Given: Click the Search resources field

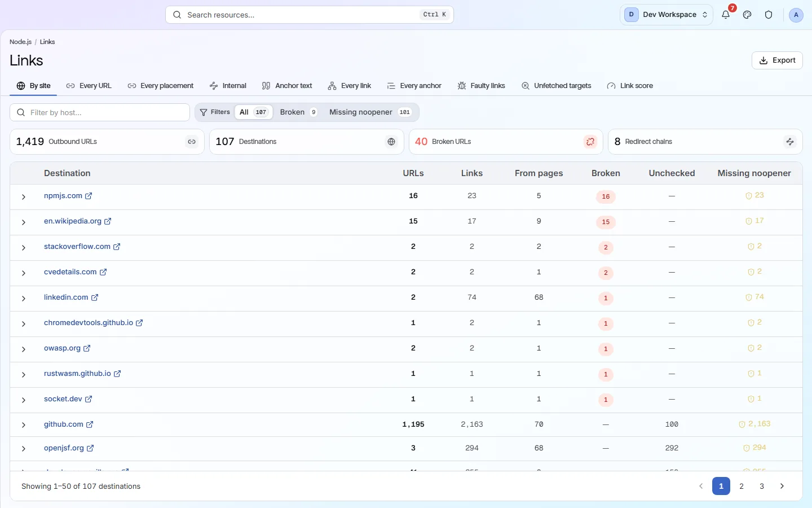Looking at the screenshot, I should 310,15.
